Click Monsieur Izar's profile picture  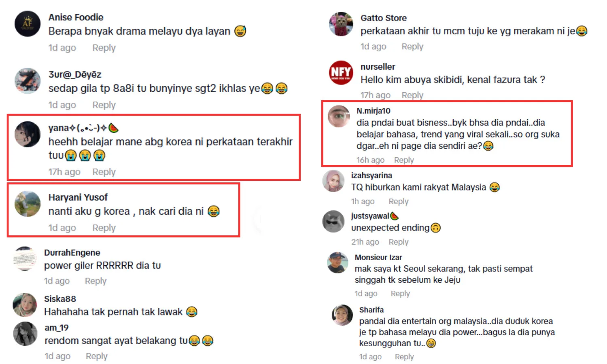pos(337,262)
